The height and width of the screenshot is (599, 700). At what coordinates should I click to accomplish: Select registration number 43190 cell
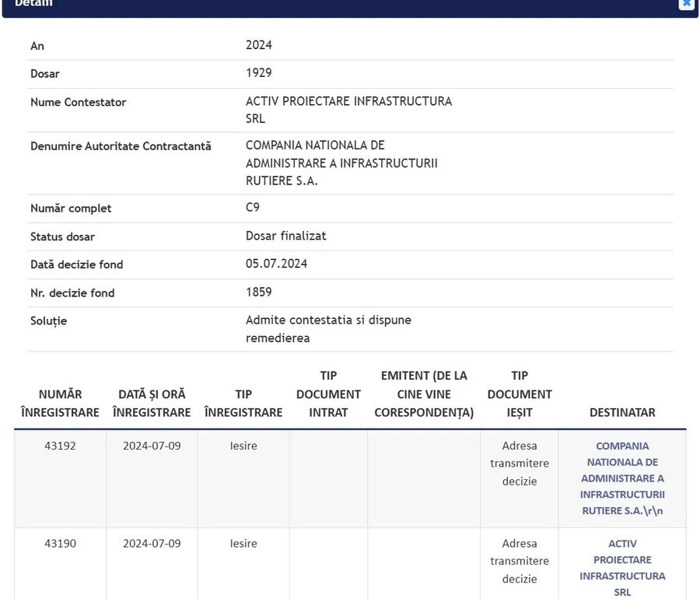pyautogui.click(x=60, y=543)
